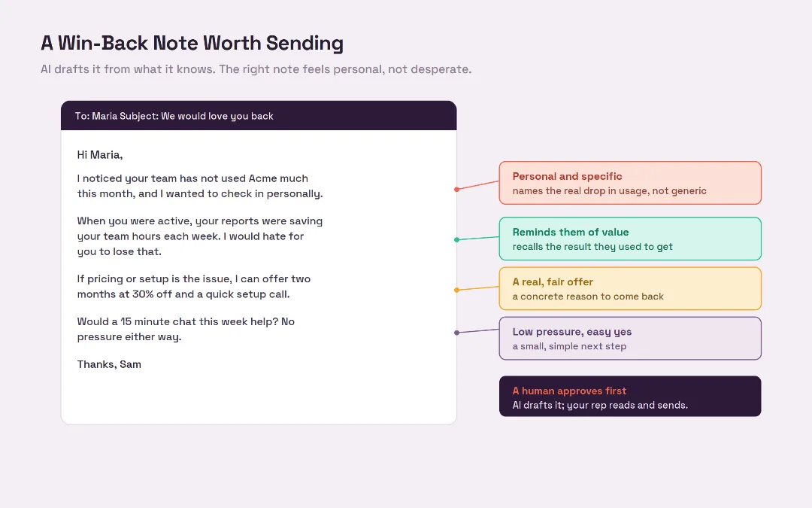Click the 15 minute chat paragraph

click(186, 329)
